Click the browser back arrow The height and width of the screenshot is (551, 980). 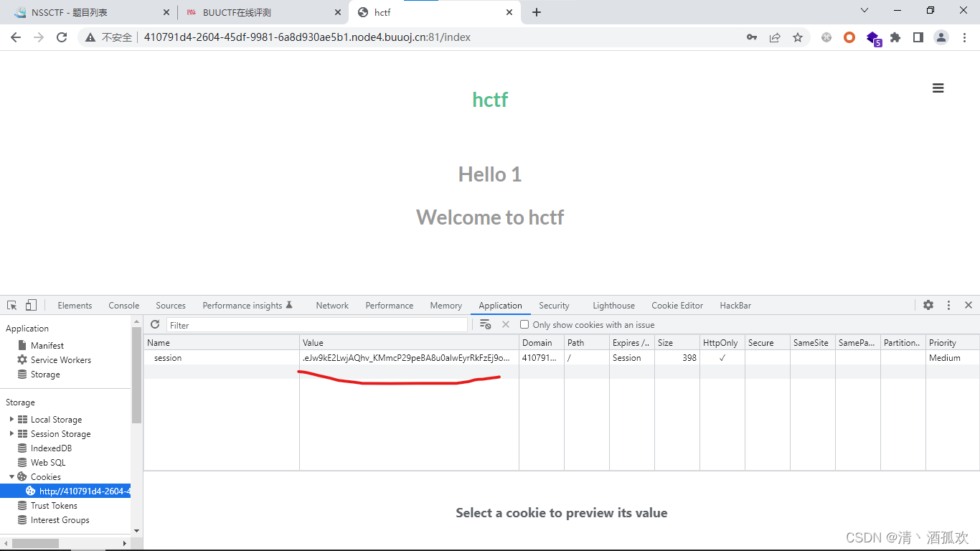pyautogui.click(x=16, y=37)
